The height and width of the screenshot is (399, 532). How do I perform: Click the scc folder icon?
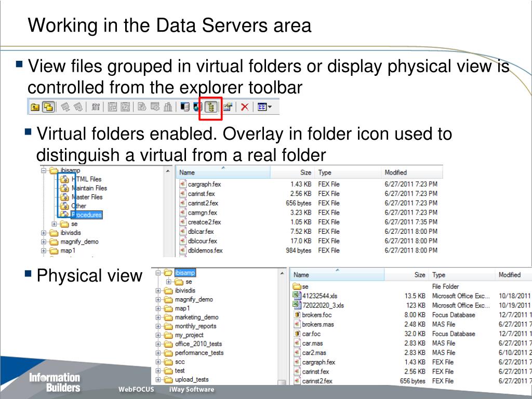point(168,362)
